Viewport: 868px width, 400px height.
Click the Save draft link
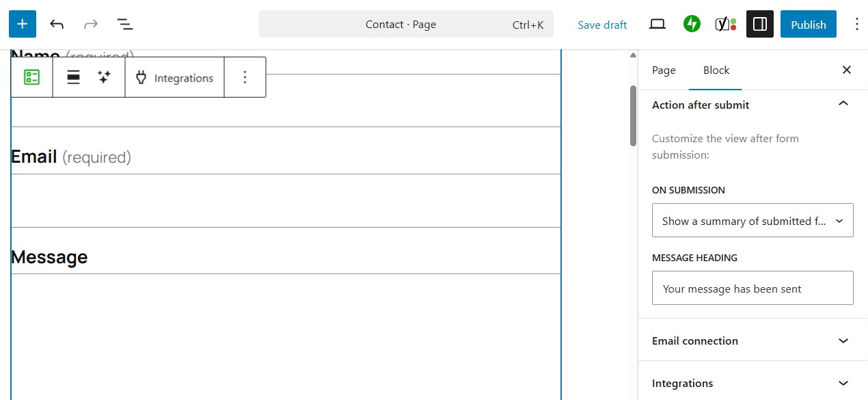tap(602, 24)
